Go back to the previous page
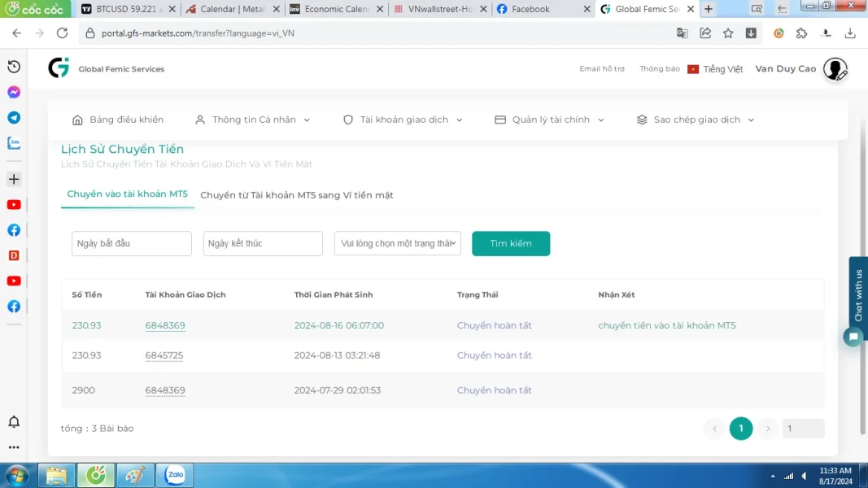This screenshot has height=488, width=868. [x=16, y=33]
